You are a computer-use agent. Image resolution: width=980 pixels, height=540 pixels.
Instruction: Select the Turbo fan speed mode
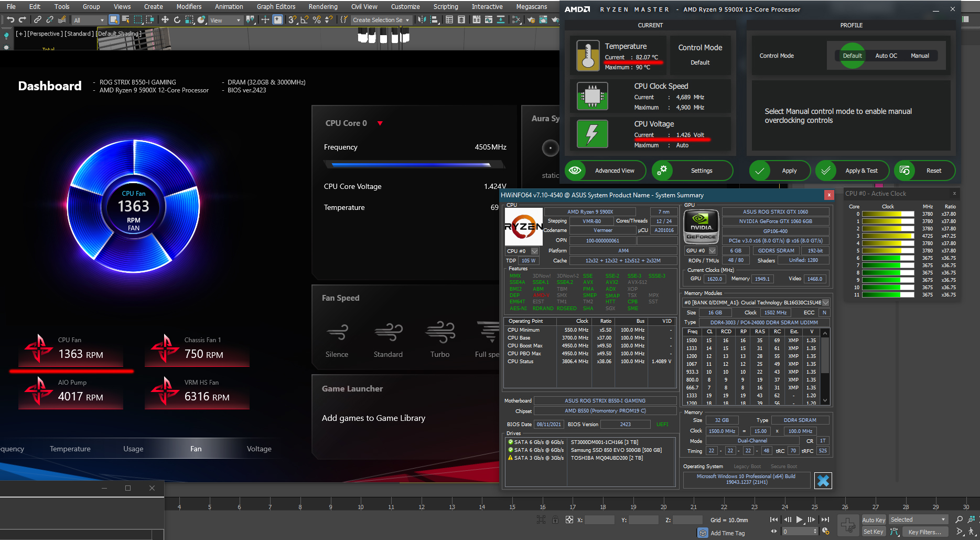pos(440,340)
